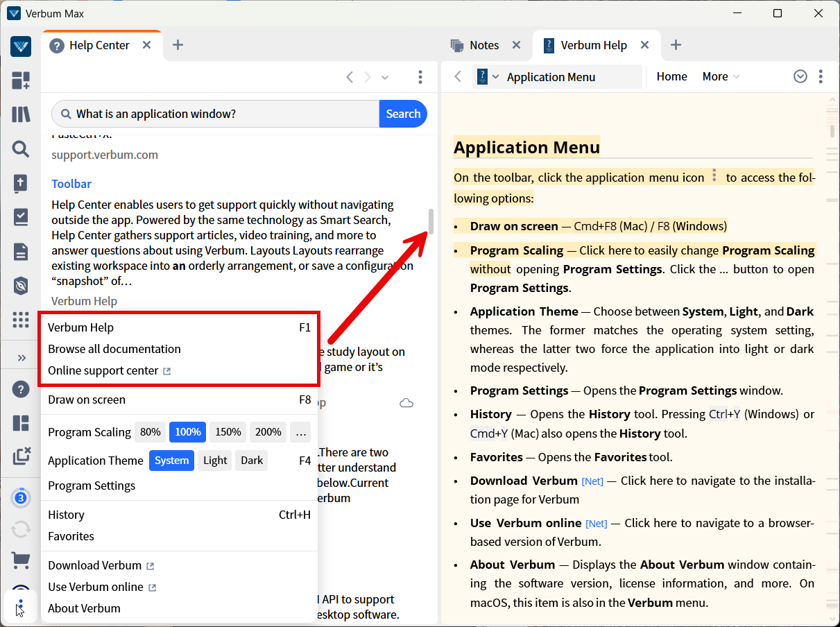
Task: Expand the More dropdown
Action: tap(721, 76)
